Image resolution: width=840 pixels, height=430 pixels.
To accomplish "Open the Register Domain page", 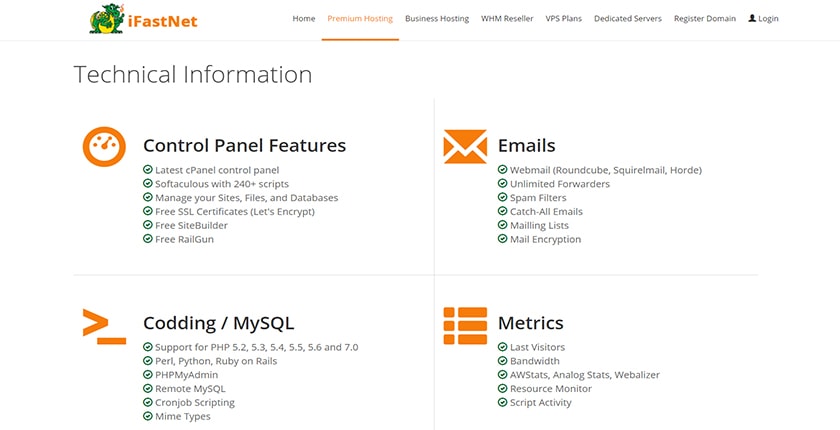I will pyautogui.click(x=705, y=19).
